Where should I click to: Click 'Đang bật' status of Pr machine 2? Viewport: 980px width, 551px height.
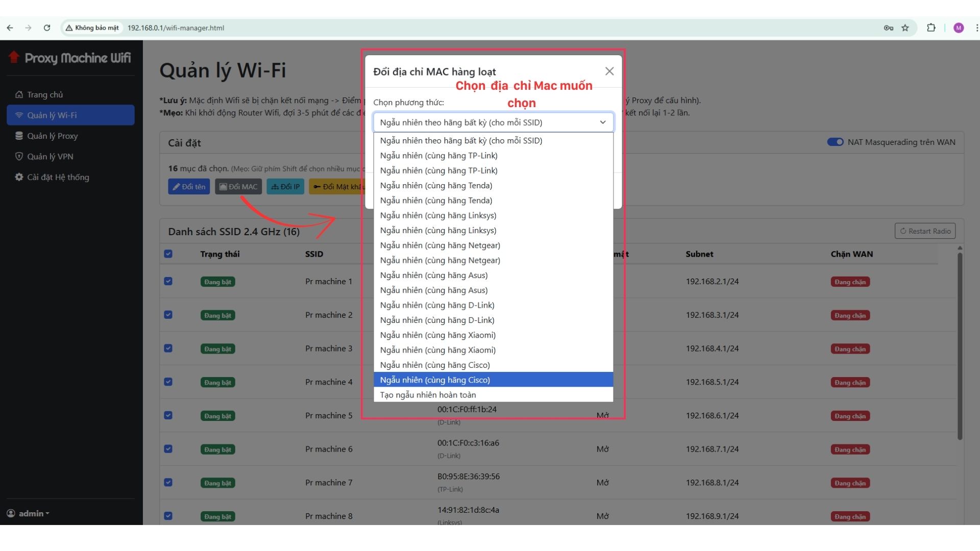[217, 315]
